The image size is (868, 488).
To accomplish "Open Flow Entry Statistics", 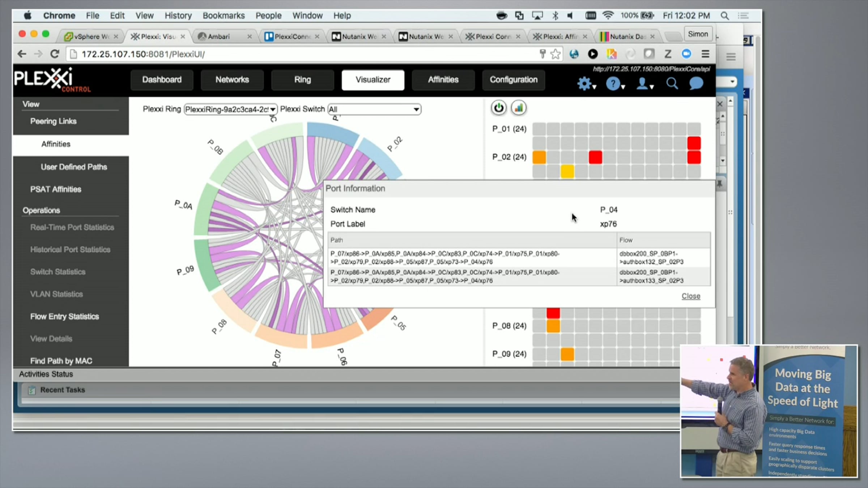I will coord(64,317).
